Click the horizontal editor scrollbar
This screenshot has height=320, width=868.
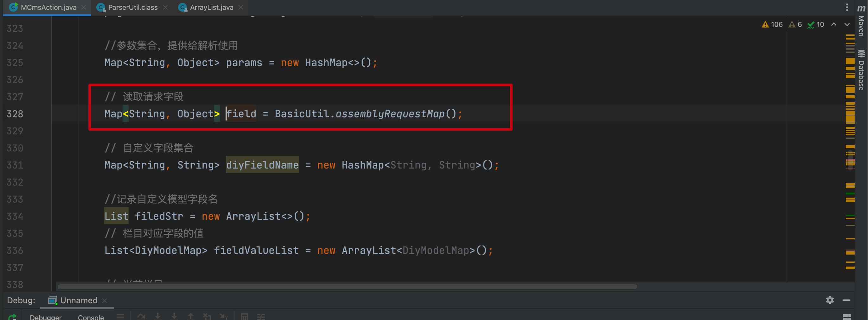coord(347,287)
